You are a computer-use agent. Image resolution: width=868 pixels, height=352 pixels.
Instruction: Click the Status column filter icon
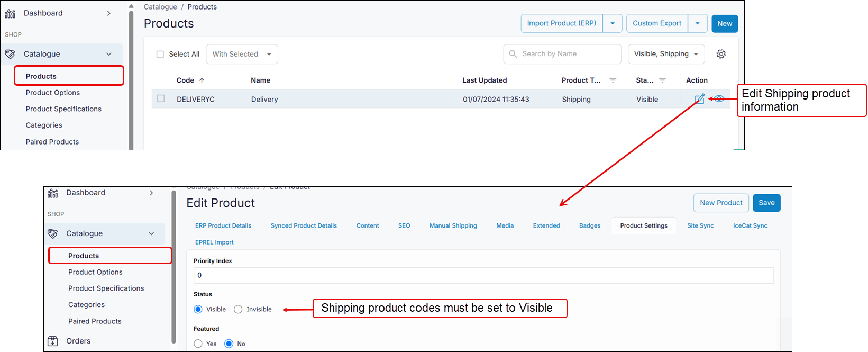click(662, 80)
